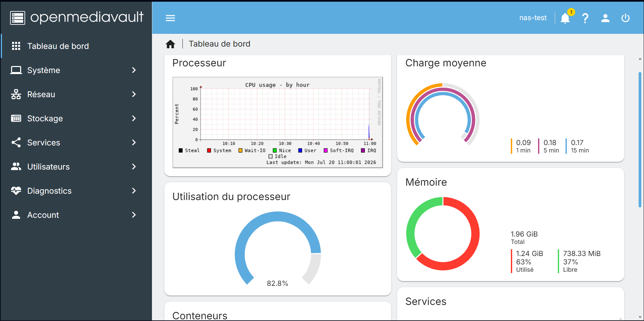The width and height of the screenshot is (644, 321).
Task: Expand the Account chevron
Action: (134, 215)
